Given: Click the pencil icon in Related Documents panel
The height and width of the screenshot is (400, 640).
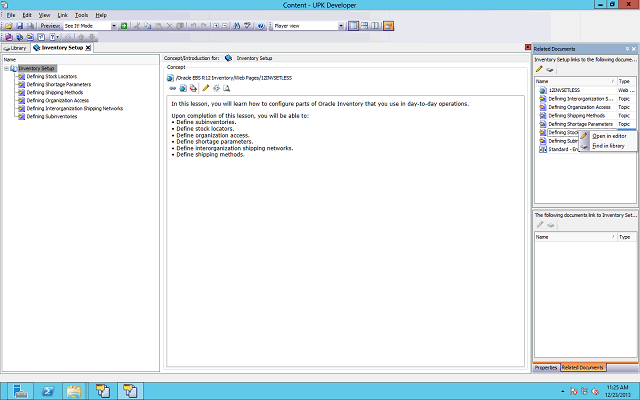Looking at the screenshot, I should coord(540,69).
